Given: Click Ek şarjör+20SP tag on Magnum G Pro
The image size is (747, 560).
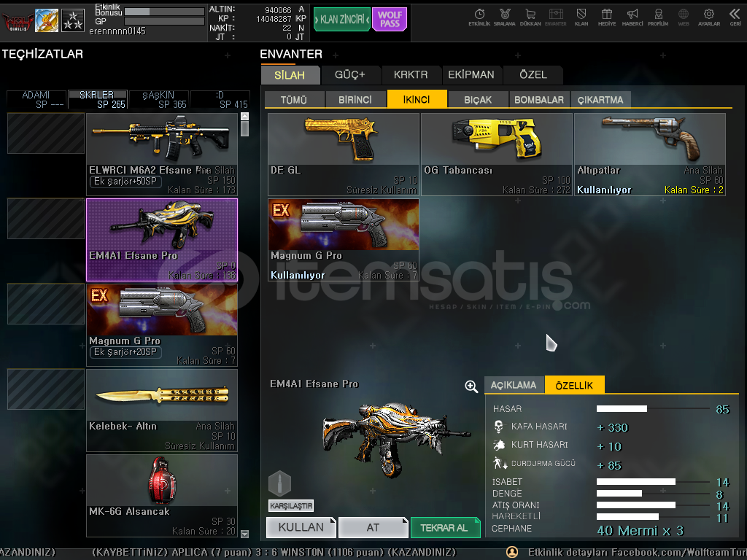Looking at the screenshot, I should tap(125, 352).
